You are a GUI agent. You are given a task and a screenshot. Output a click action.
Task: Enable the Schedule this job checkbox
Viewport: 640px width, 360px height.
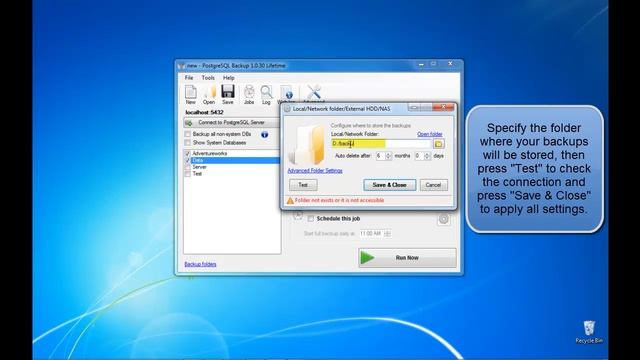[x=311, y=219]
